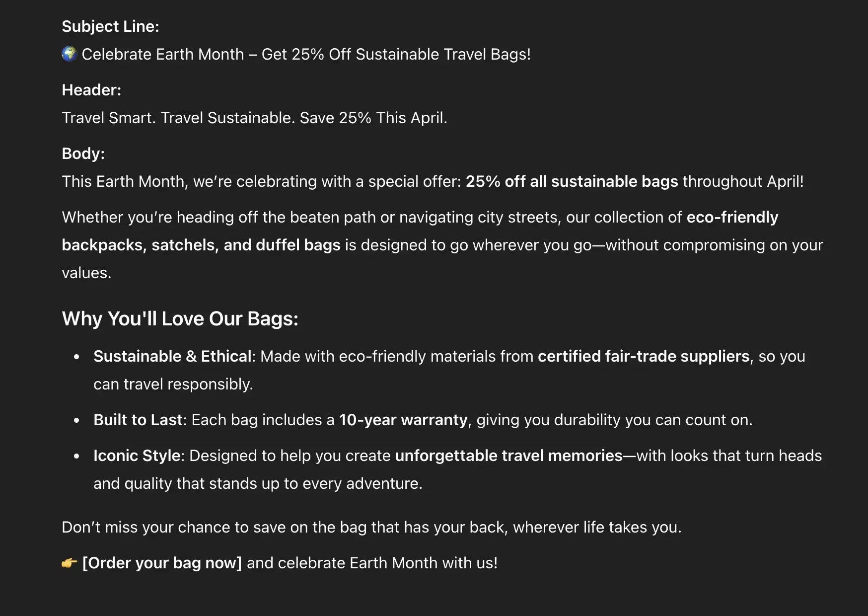Image resolution: width=868 pixels, height=616 pixels.
Task: Click "and celebrate Earth Month with us!" text
Action: pos(372,563)
